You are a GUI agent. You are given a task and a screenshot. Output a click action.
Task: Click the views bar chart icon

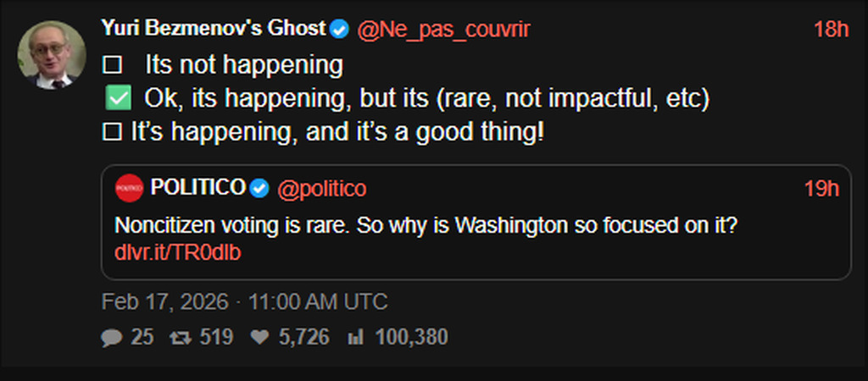[x=356, y=337]
